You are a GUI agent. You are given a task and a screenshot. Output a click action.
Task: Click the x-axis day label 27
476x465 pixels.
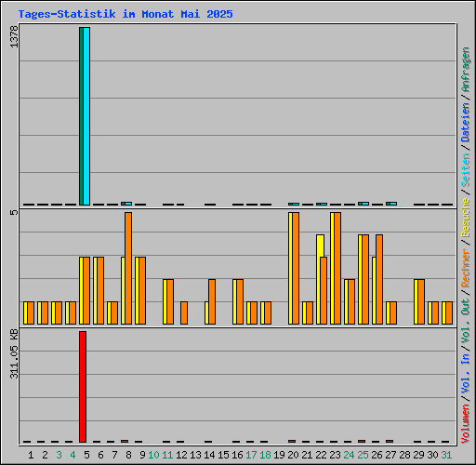390,455
